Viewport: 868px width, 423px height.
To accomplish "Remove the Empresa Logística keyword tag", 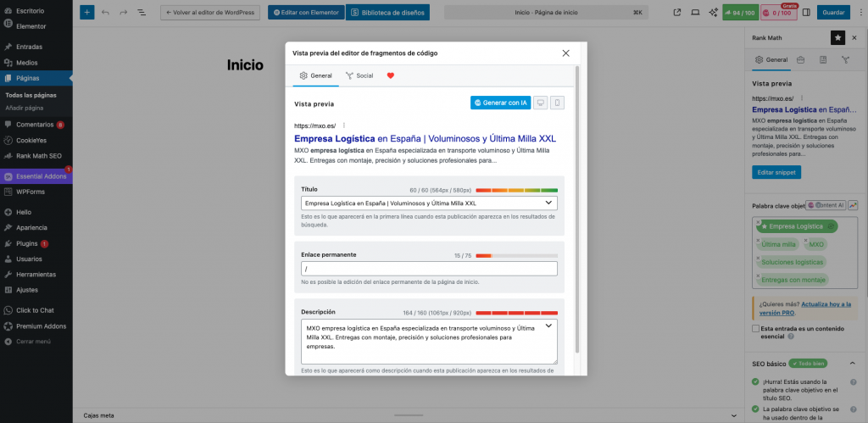I will 758,222.
